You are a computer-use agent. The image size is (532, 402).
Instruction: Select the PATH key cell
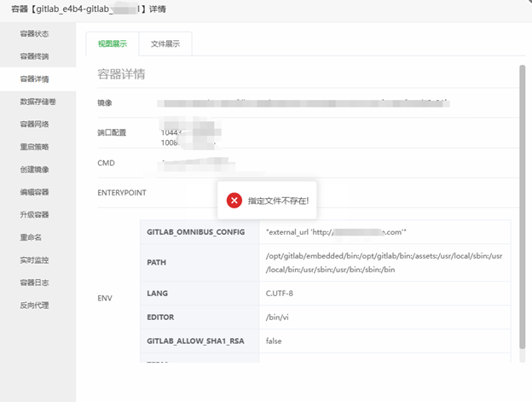[x=199, y=263]
